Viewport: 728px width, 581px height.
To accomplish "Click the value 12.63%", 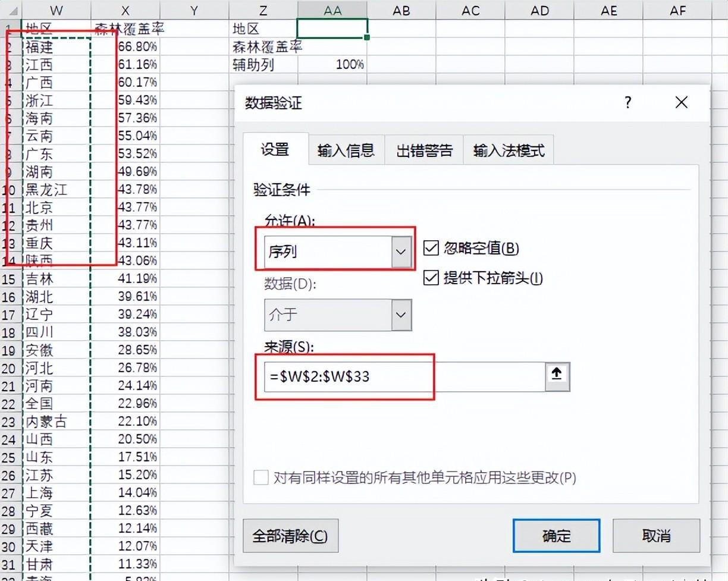I will (137, 510).
